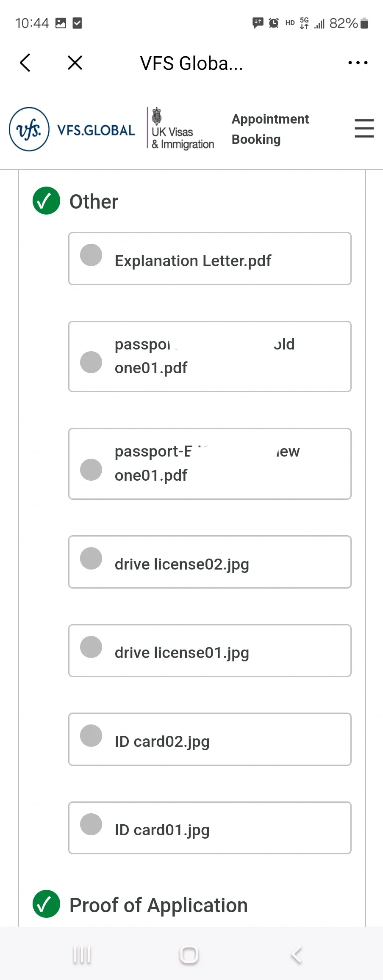Expand the Proof of Application section
The width and height of the screenshot is (383, 980).
(158, 906)
